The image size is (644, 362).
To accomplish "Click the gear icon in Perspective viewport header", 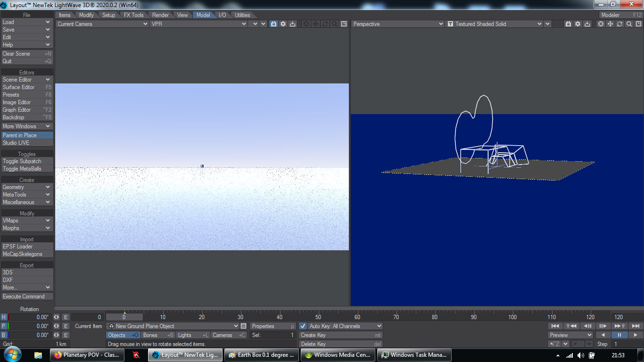I will (578, 24).
